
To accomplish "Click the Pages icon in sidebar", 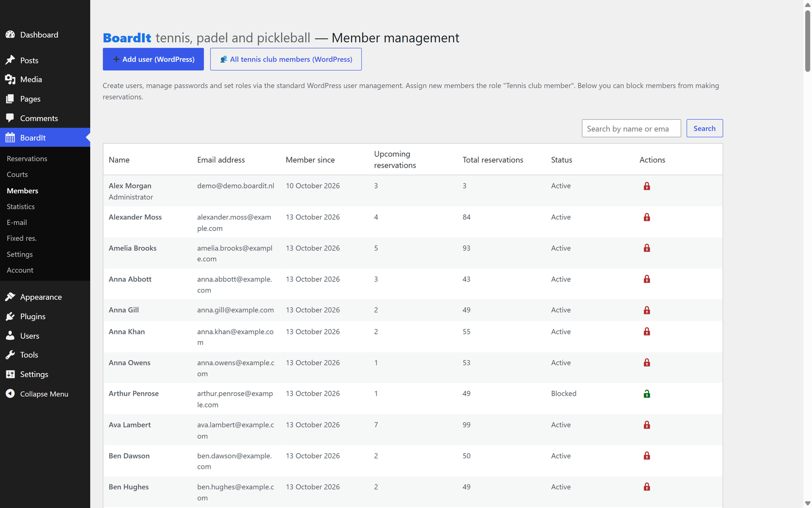I will click(10, 99).
